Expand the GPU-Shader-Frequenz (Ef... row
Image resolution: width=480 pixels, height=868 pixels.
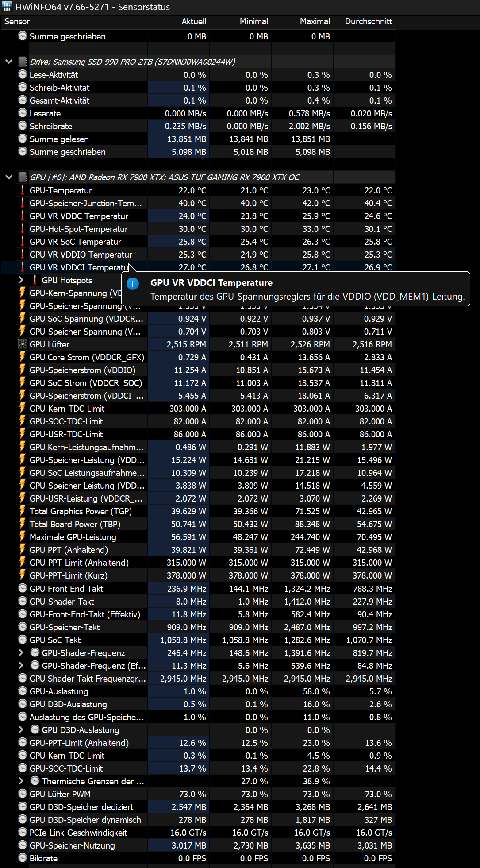coord(21,665)
